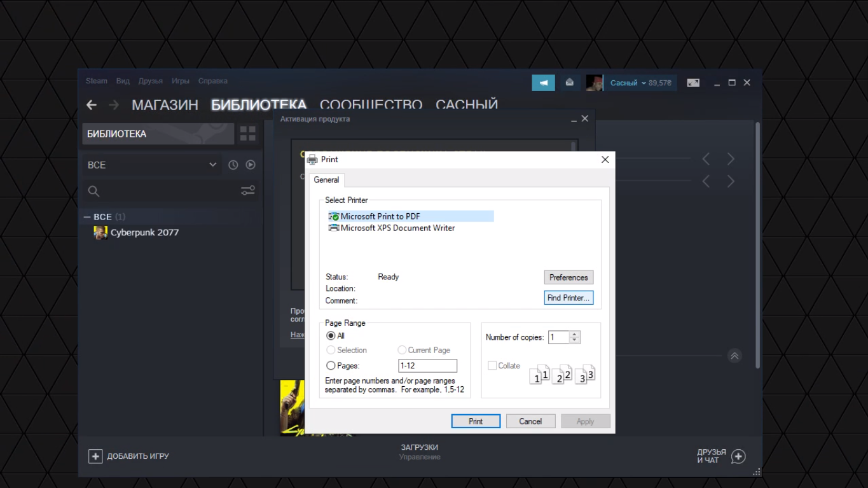Close the Print dialog
Screen dimensions: 868x488
pyautogui.click(x=605, y=160)
